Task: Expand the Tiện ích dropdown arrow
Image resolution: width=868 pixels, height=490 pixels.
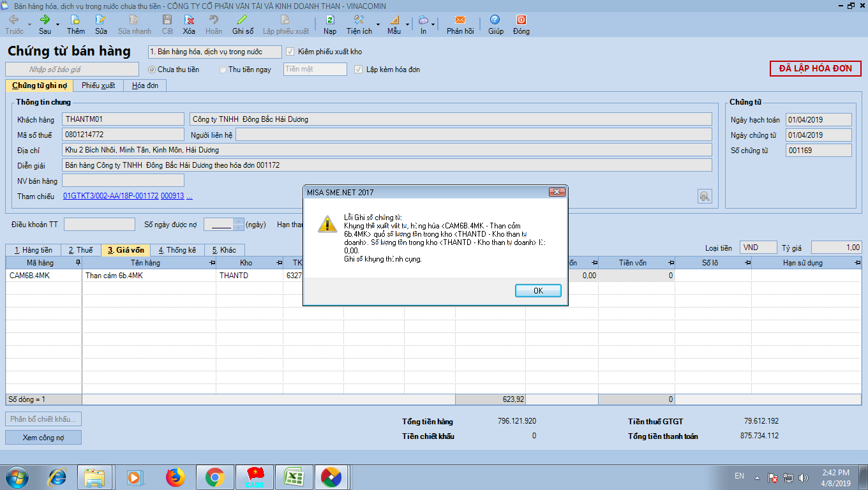Action: pyautogui.click(x=378, y=25)
